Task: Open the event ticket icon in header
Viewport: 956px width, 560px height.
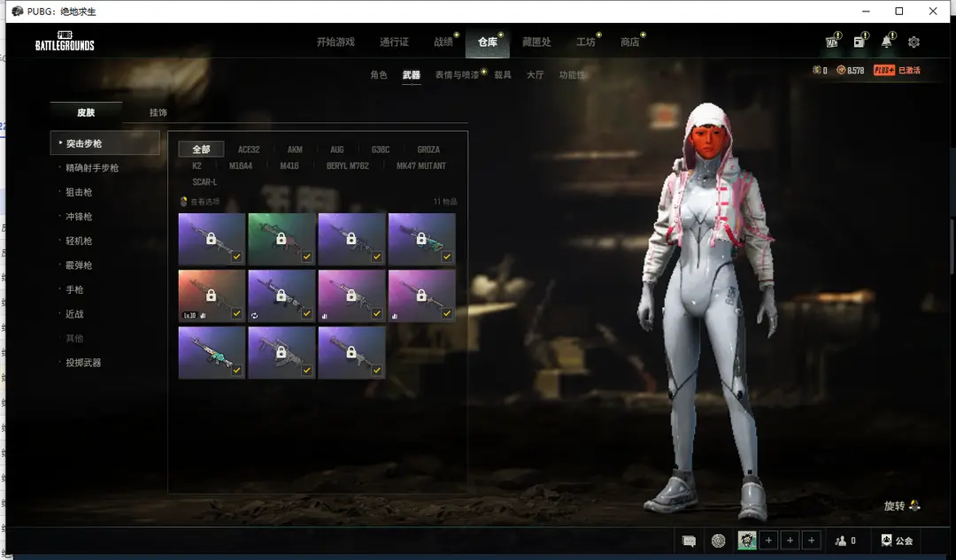Action: 831,42
